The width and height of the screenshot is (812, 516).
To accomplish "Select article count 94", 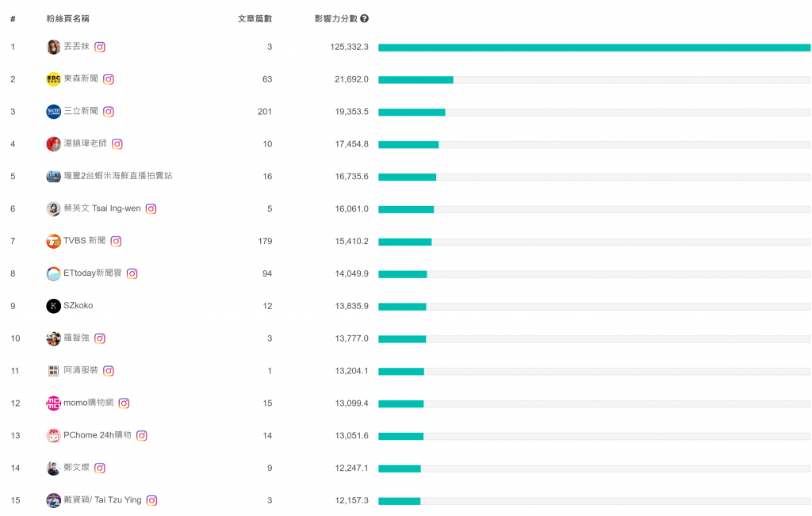I will tap(267, 273).
